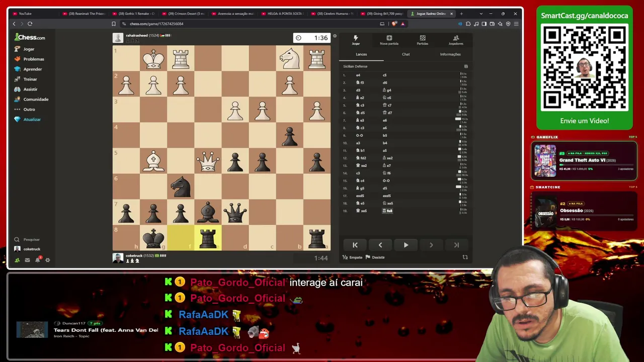Flip the board with the rotate icon
The width and height of the screenshot is (644, 362).
(465, 257)
